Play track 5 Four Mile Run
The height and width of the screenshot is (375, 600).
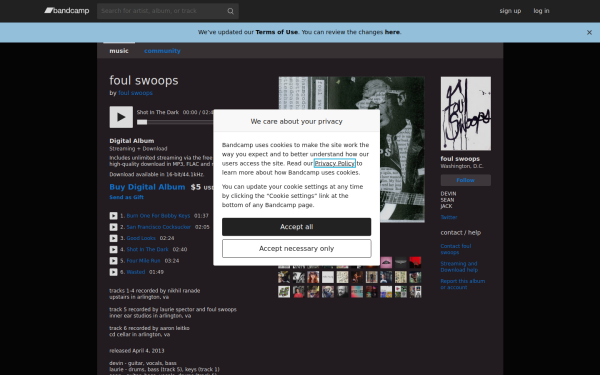pos(113,261)
